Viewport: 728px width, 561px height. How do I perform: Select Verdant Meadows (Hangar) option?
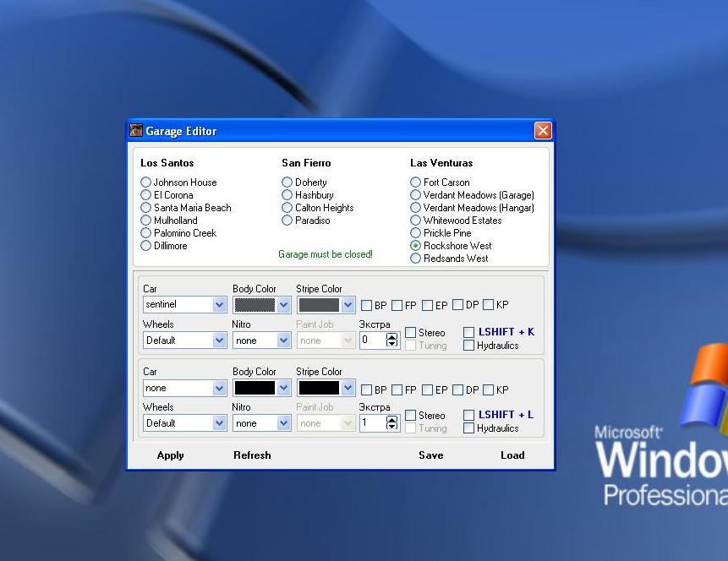pyautogui.click(x=416, y=208)
